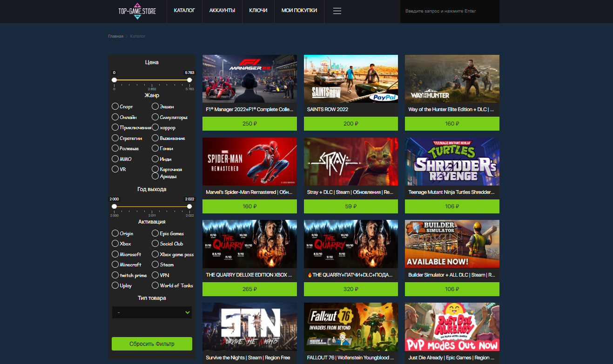Click the Сбросить Фильтр button
The width and height of the screenshot is (613, 364).
[152, 344]
